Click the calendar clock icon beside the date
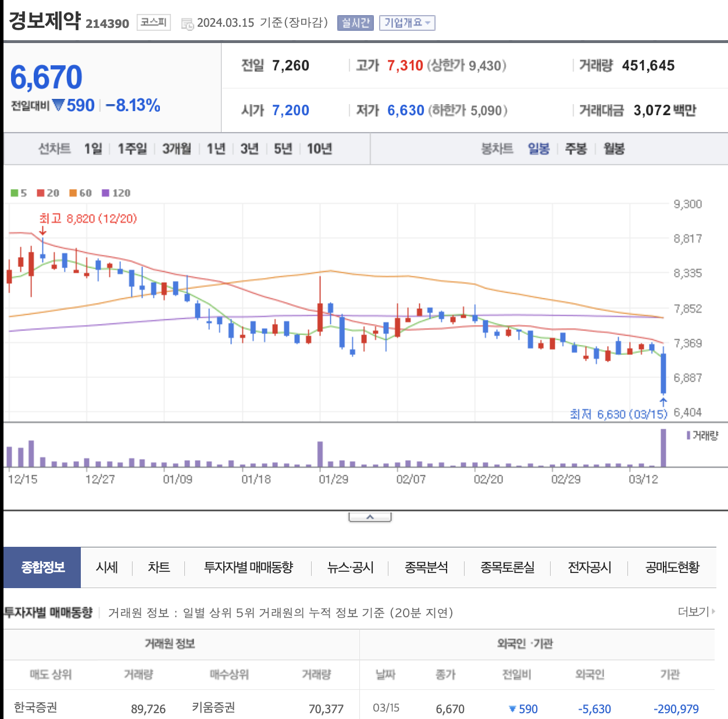 coord(187,24)
